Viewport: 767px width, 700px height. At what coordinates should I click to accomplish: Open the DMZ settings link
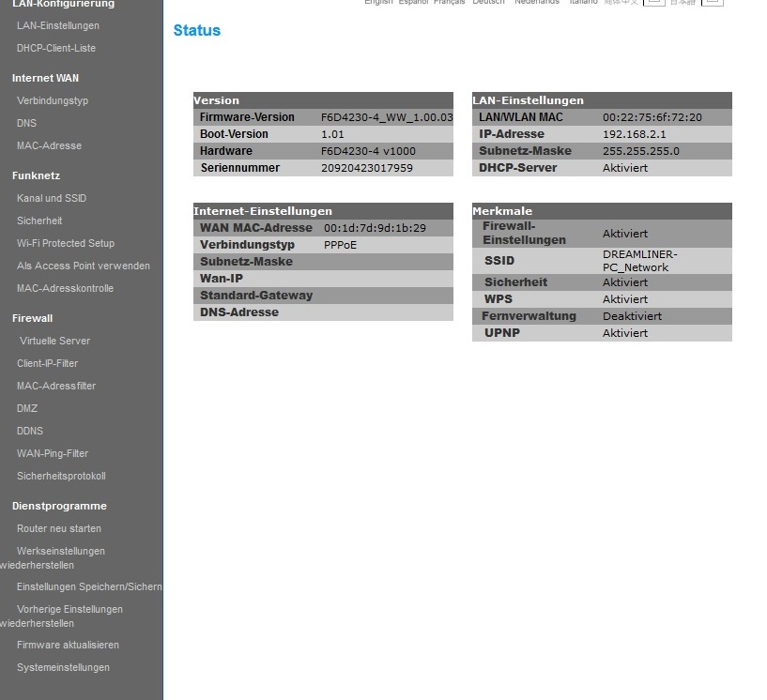coord(27,408)
